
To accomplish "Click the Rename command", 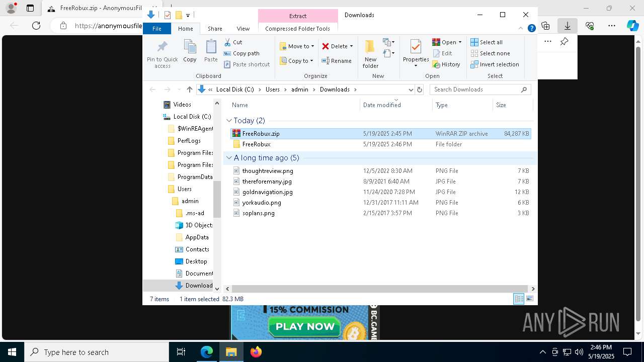I will tap(337, 61).
